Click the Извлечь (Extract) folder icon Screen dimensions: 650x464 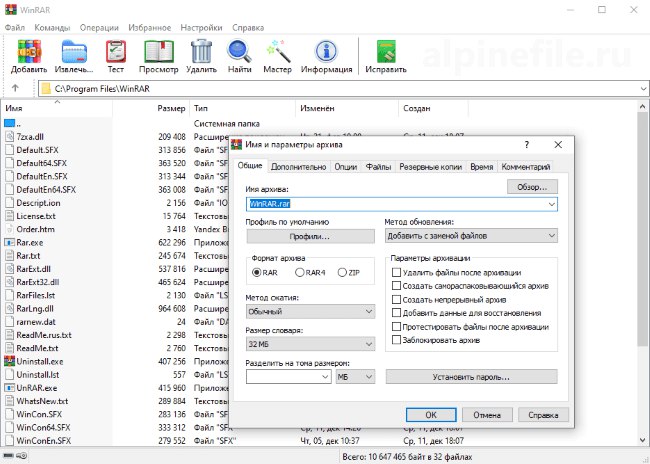click(x=74, y=52)
